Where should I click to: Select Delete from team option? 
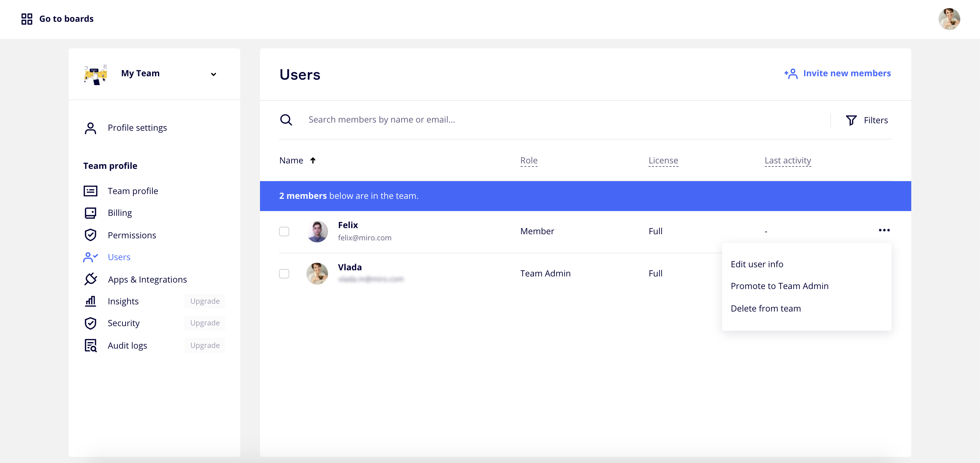(x=765, y=308)
